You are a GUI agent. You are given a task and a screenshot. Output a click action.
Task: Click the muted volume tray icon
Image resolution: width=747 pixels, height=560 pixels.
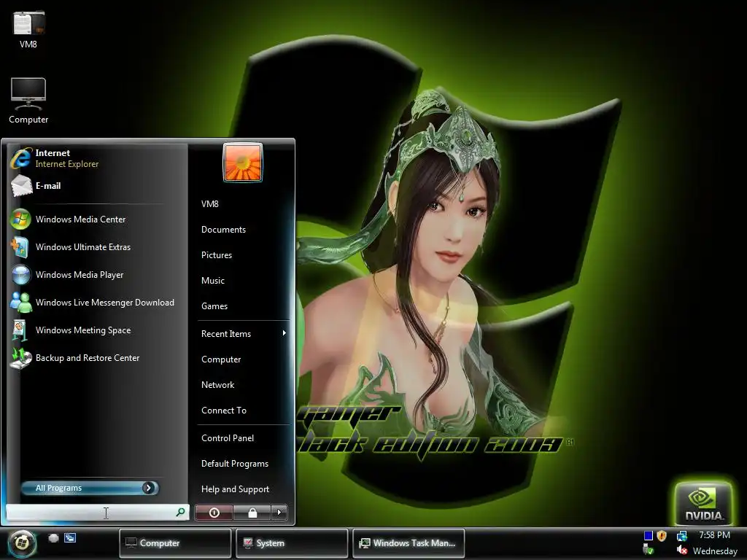pos(682,550)
